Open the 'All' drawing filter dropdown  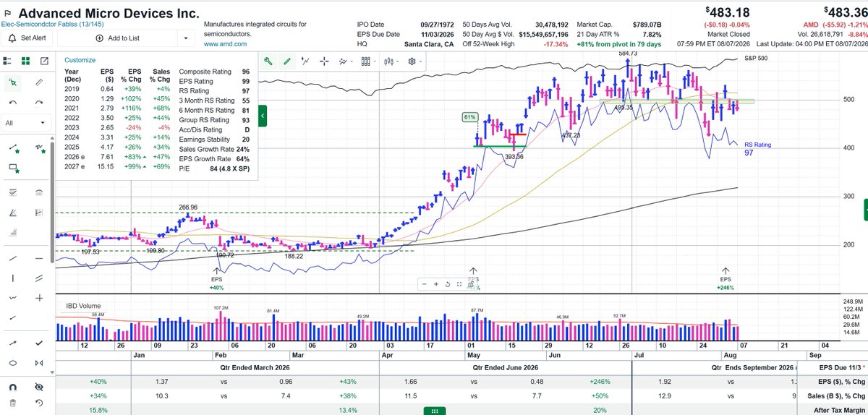pos(26,123)
